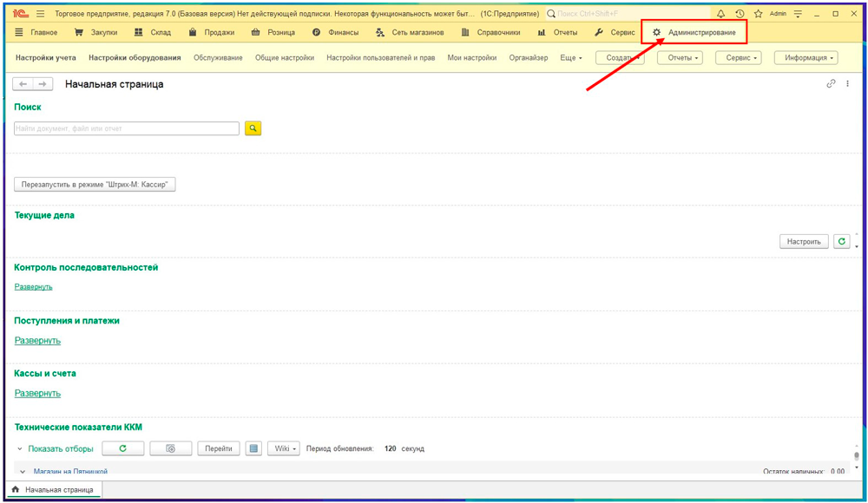The image size is (868, 503).
Task: Open the Администрирование section
Action: point(694,32)
